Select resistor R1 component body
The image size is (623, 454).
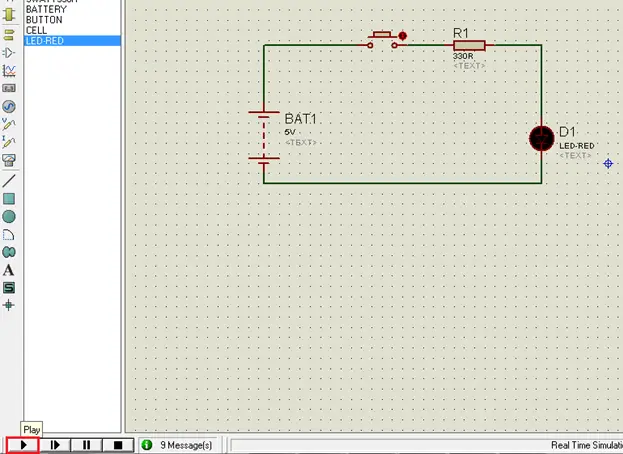point(469,45)
